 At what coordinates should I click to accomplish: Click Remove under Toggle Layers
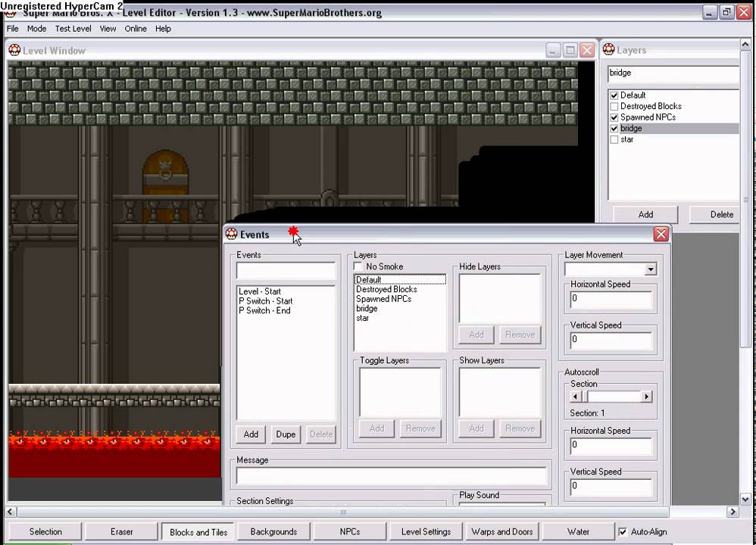click(x=420, y=428)
